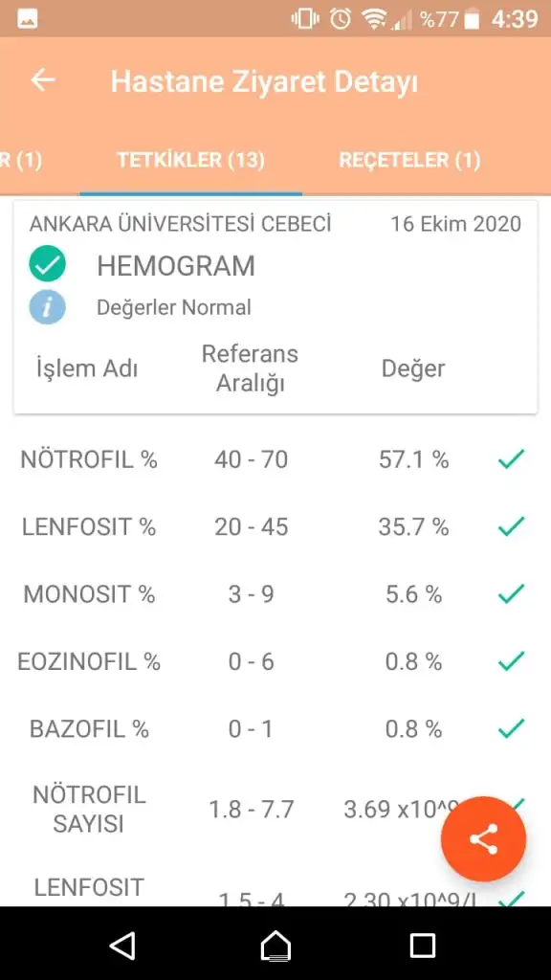Tap Android home navigation button
The height and width of the screenshot is (980, 551).
click(275, 945)
